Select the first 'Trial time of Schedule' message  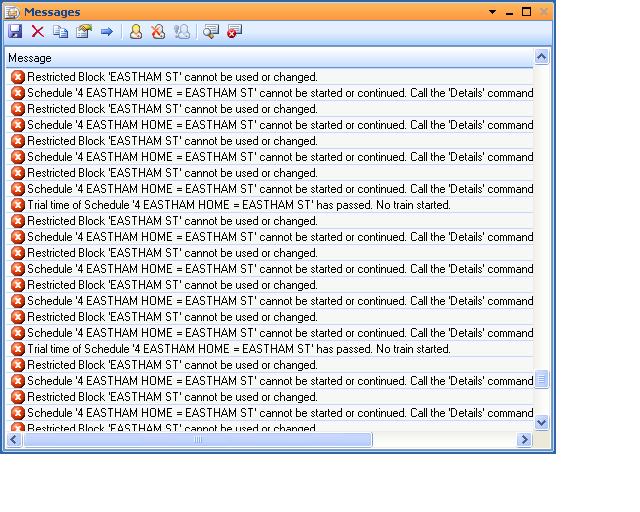[x=238, y=205]
